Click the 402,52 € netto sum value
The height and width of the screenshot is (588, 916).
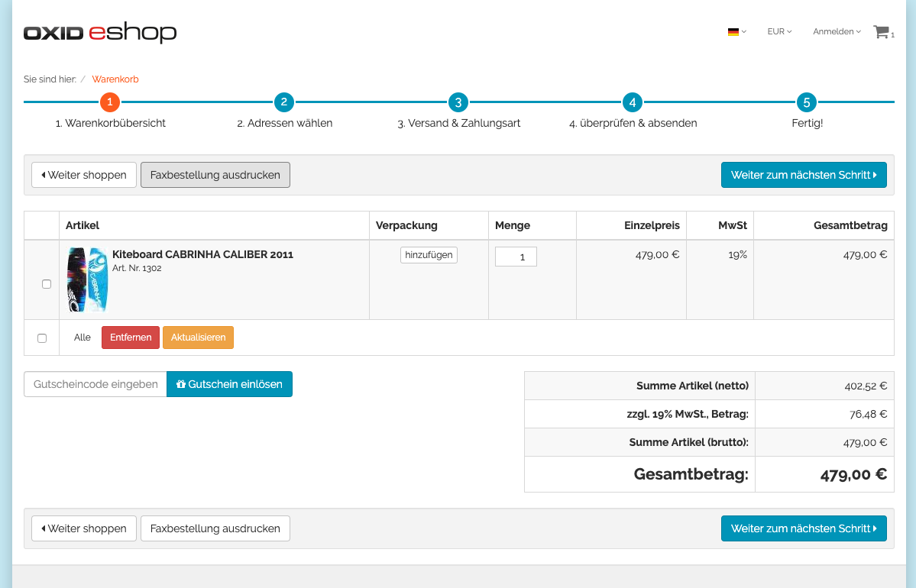866,386
